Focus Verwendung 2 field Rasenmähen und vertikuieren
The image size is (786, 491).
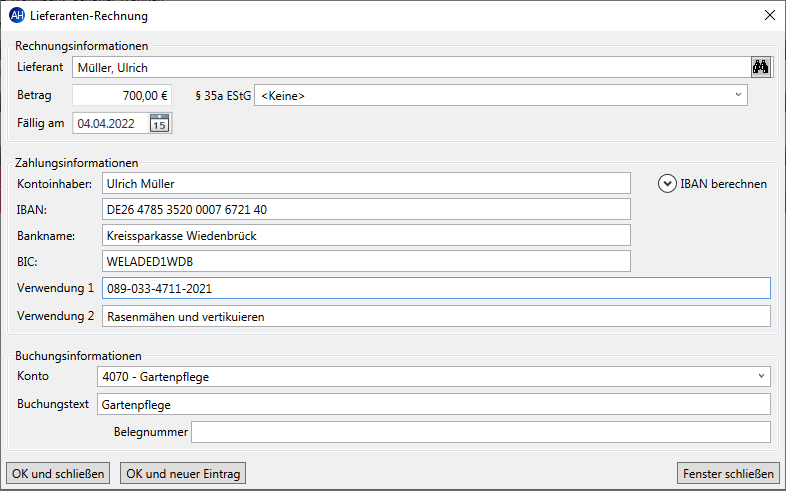(x=436, y=317)
